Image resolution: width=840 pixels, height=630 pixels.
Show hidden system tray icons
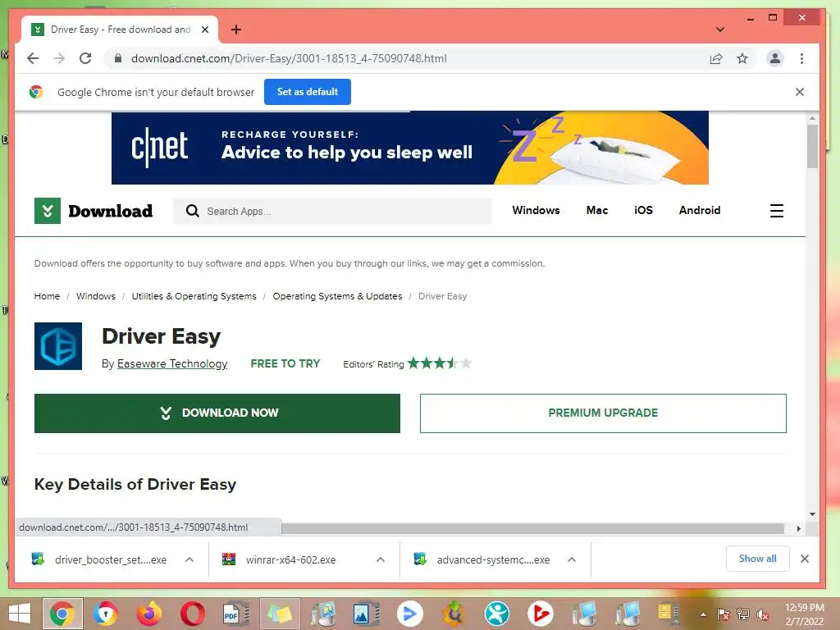[703, 614]
